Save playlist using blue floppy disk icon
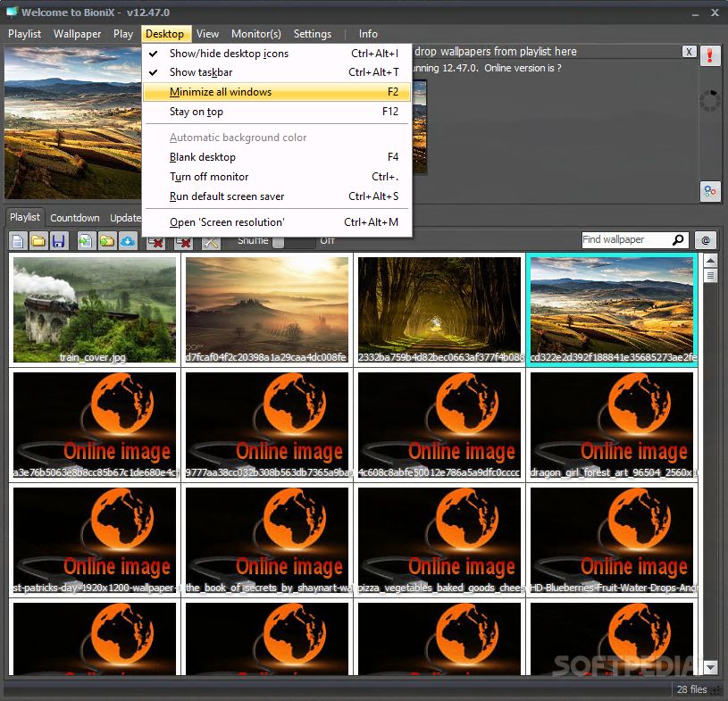This screenshot has width=728, height=701. tap(58, 241)
